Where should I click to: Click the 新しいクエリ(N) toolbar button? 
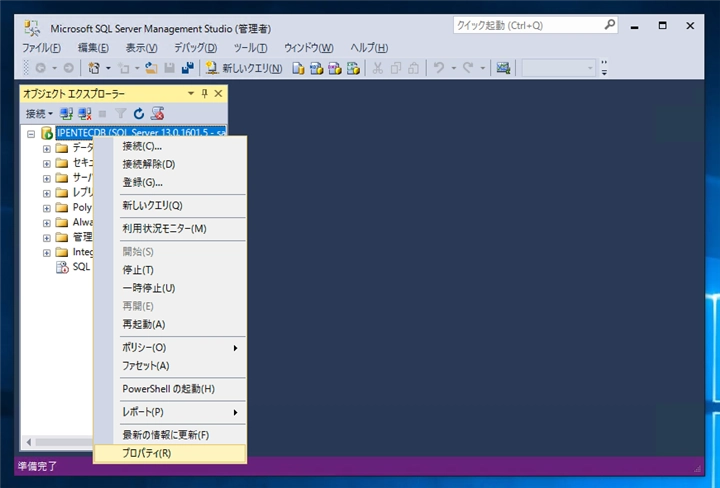point(244,68)
